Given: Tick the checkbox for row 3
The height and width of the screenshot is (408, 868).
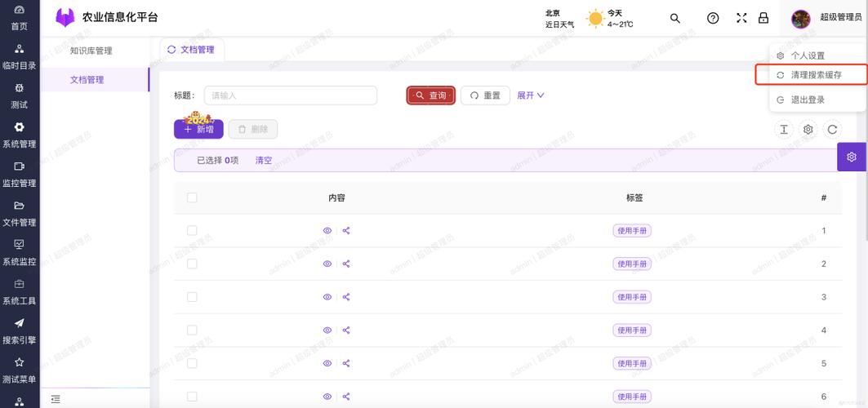Looking at the screenshot, I should (192, 297).
